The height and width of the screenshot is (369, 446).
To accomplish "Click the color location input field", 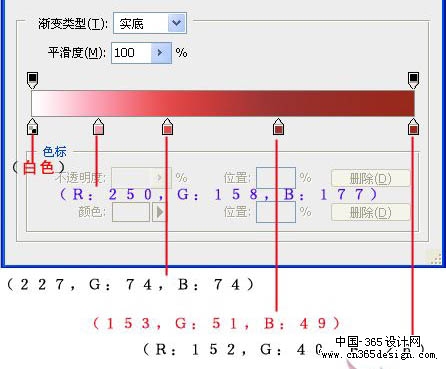I will pyautogui.click(x=276, y=212).
